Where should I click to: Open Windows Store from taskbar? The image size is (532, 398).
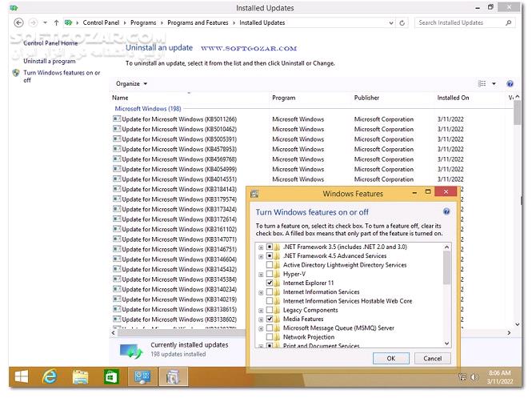pos(111,377)
